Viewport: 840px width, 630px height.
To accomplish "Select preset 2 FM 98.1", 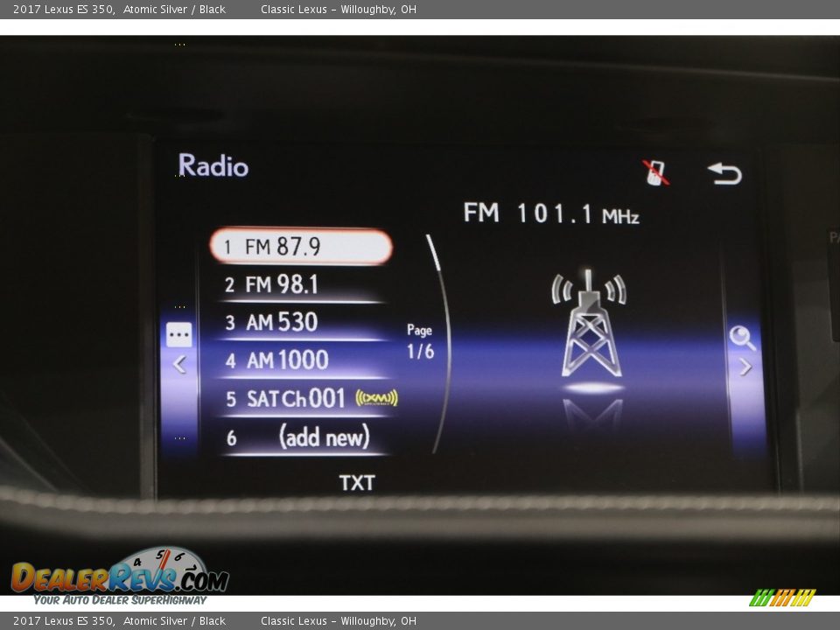I will pyautogui.click(x=301, y=285).
